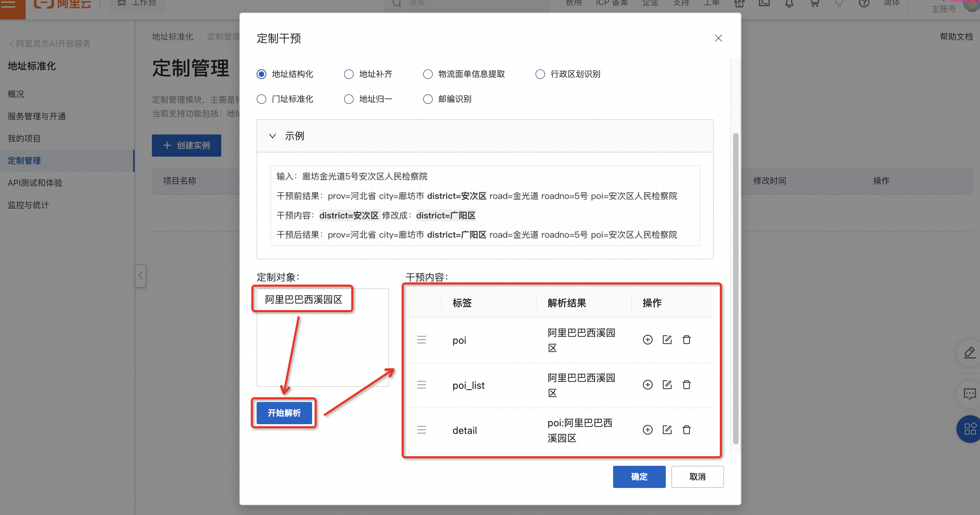Click the 确定 button
The image size is (980, 515).
[639, 477]
